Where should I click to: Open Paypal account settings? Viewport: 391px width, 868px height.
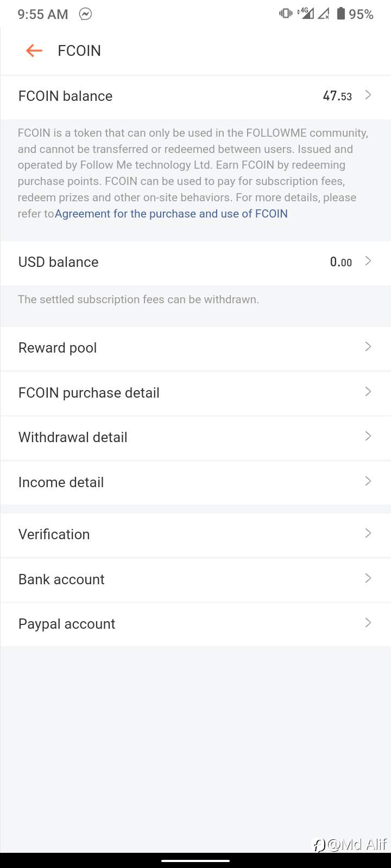click(x=195, y=624)
